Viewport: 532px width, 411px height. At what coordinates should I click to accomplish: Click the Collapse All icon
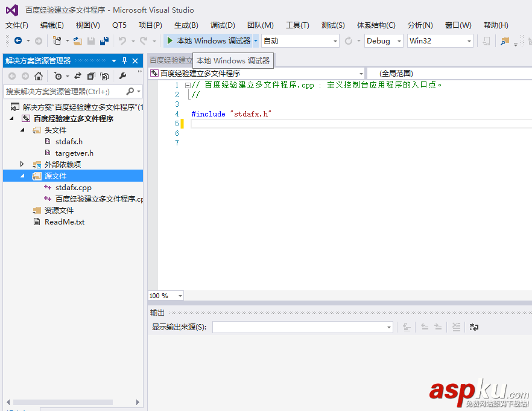click(x=91, y=76)
